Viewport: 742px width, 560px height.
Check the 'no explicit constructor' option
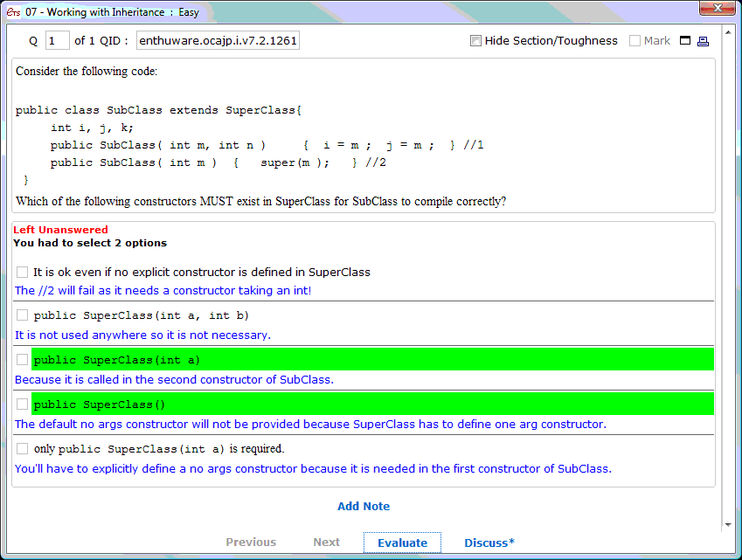23,273
